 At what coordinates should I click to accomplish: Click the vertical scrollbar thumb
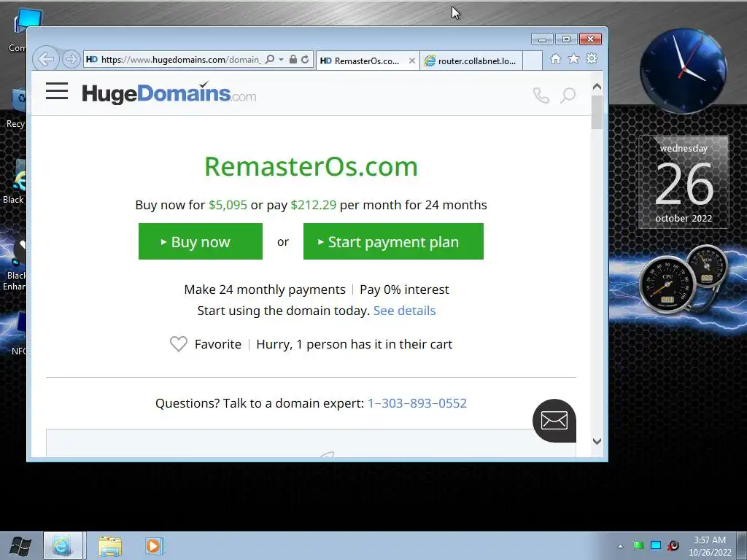click(597, 112)
